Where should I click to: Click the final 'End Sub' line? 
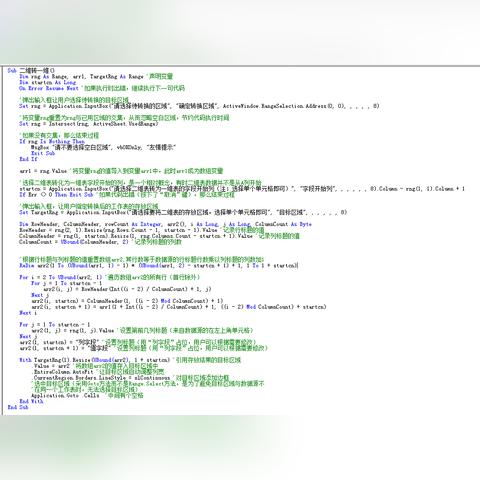coord(18,407)
